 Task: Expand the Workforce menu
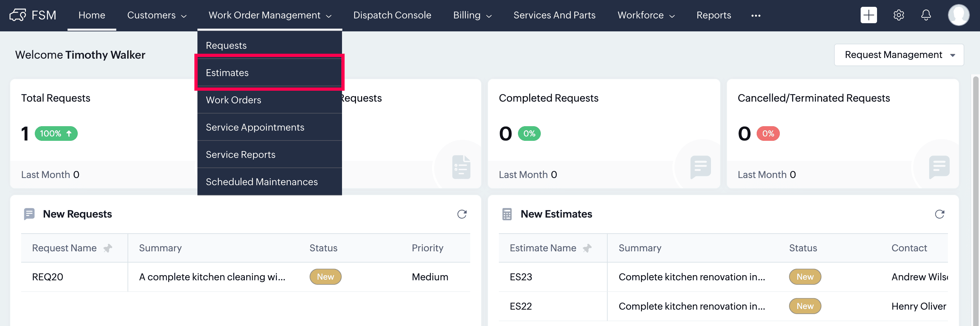click(x=646, y=15)
